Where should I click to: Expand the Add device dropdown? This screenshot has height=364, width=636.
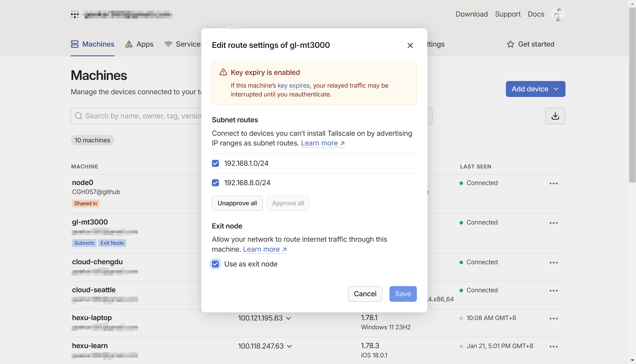point(535,89)
